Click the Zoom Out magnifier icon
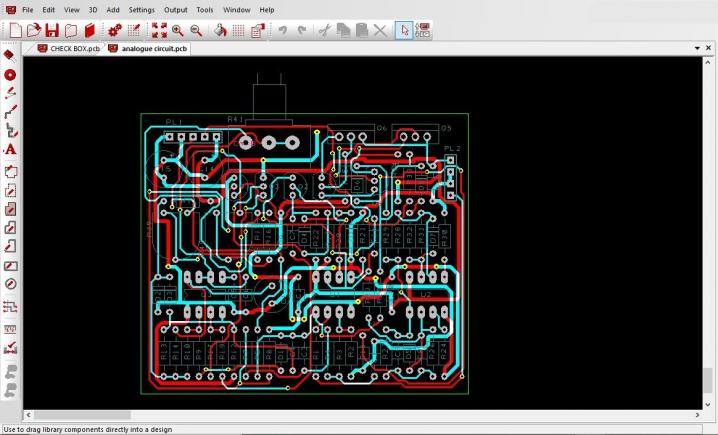 tap(196, 30)
